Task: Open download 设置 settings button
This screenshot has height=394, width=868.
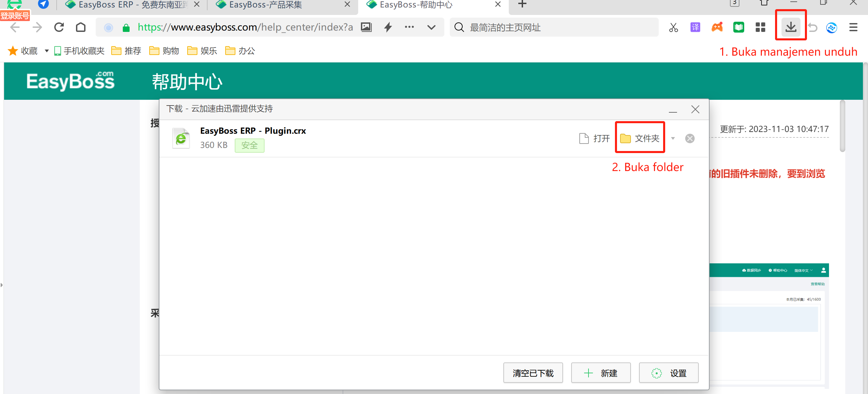Action: coord(669,373)
